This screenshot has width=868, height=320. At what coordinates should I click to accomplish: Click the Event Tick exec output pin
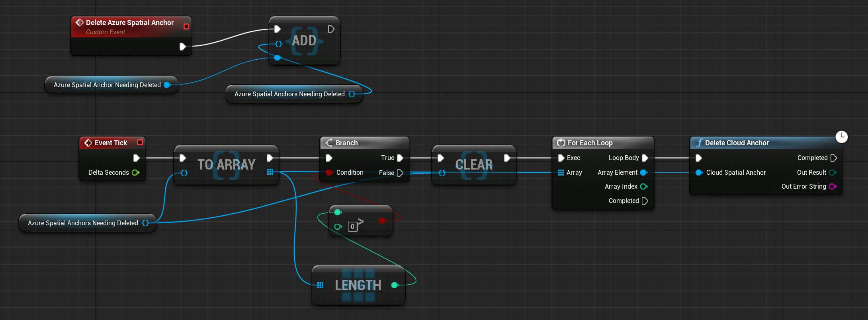136,158
